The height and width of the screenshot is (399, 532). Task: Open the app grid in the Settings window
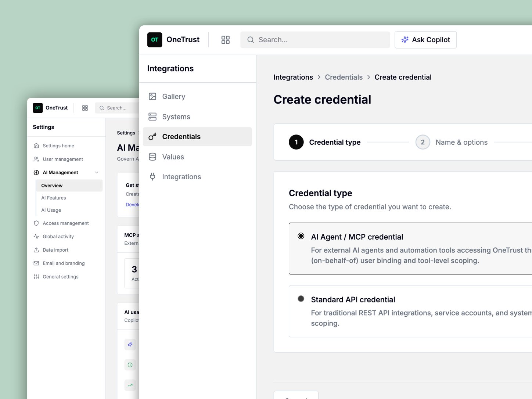click(x=85, y=108)
